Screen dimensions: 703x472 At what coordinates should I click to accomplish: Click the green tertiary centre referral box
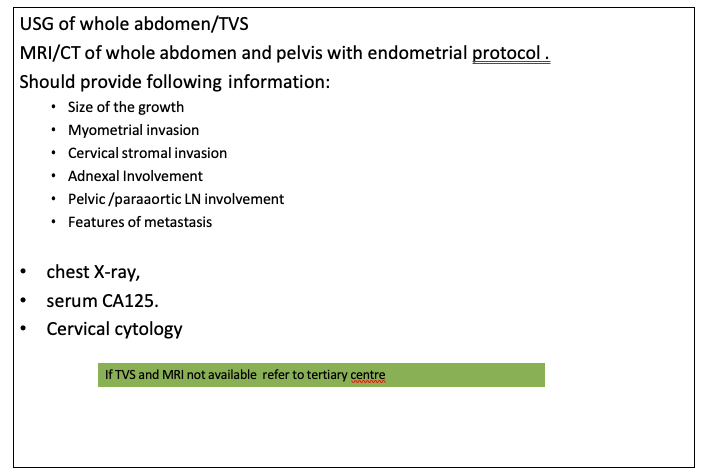point(320,375)
